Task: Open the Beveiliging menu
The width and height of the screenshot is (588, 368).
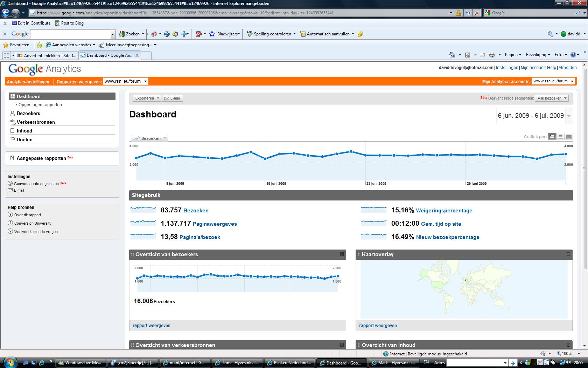Action: pos(538,55)
